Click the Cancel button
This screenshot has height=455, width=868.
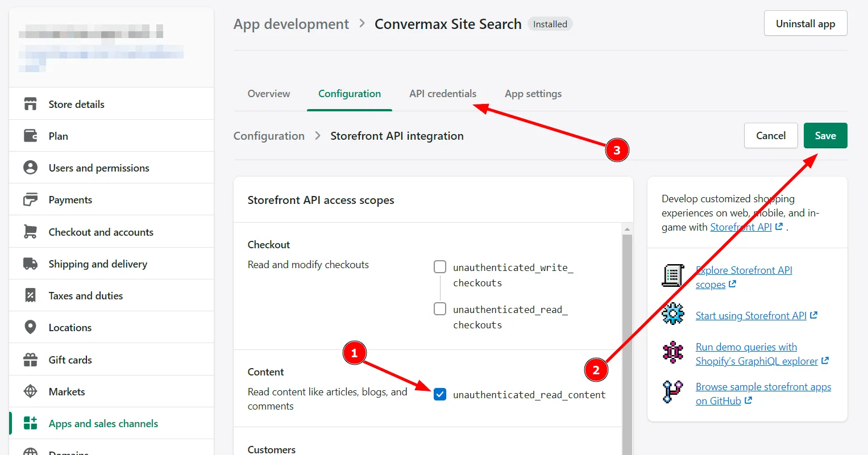tap(770, 136)
